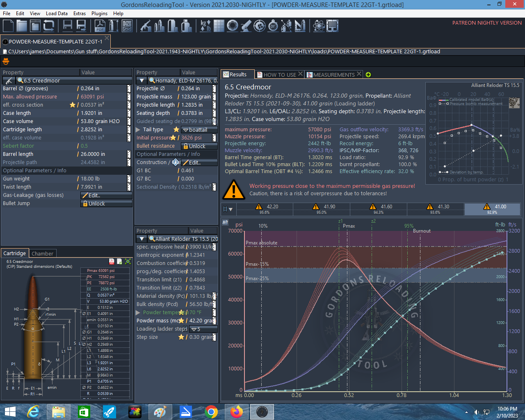Click the Save floppy-disk toolbar icon
Screen dimensions: 525x420
[x=68, y=26]
